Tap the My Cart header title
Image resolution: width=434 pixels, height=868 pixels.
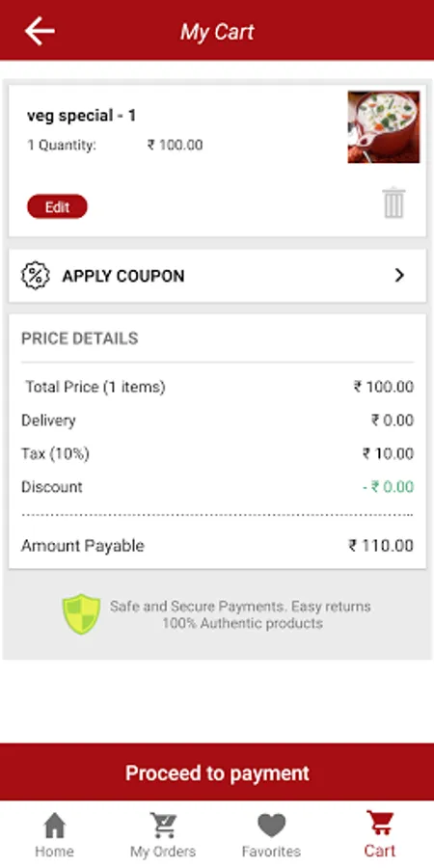217,32
